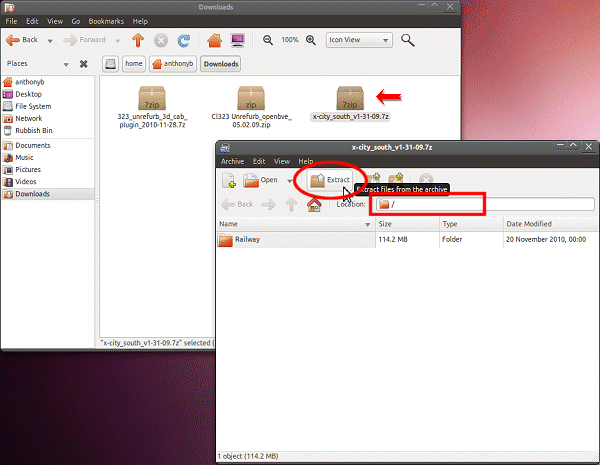Click the Downloads breadcrumb button
This screenshot has width=600, height=465.
[221, 64]
